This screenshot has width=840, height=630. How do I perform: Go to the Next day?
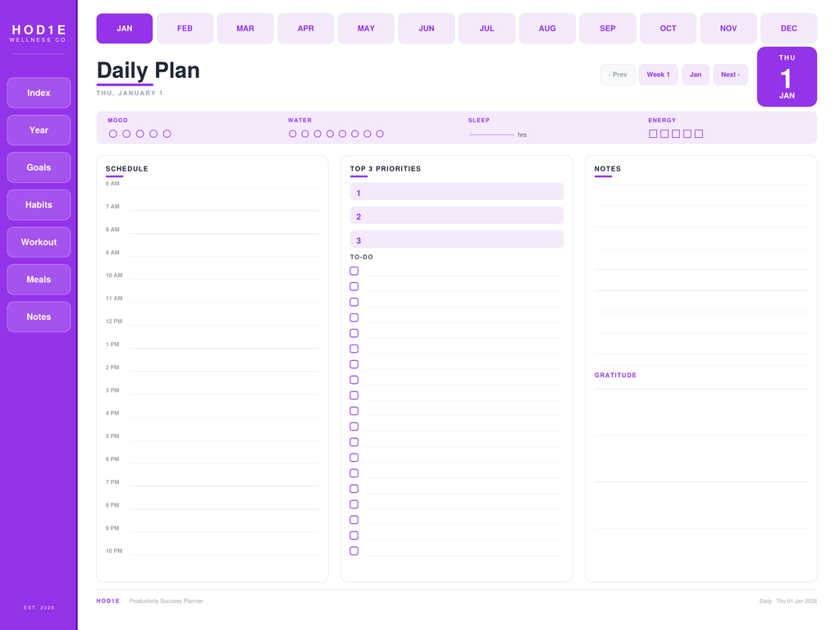[730, 75]
